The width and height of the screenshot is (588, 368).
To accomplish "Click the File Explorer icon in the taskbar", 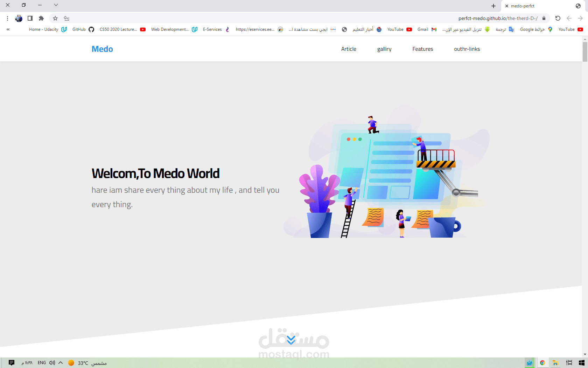I will 555,363.
